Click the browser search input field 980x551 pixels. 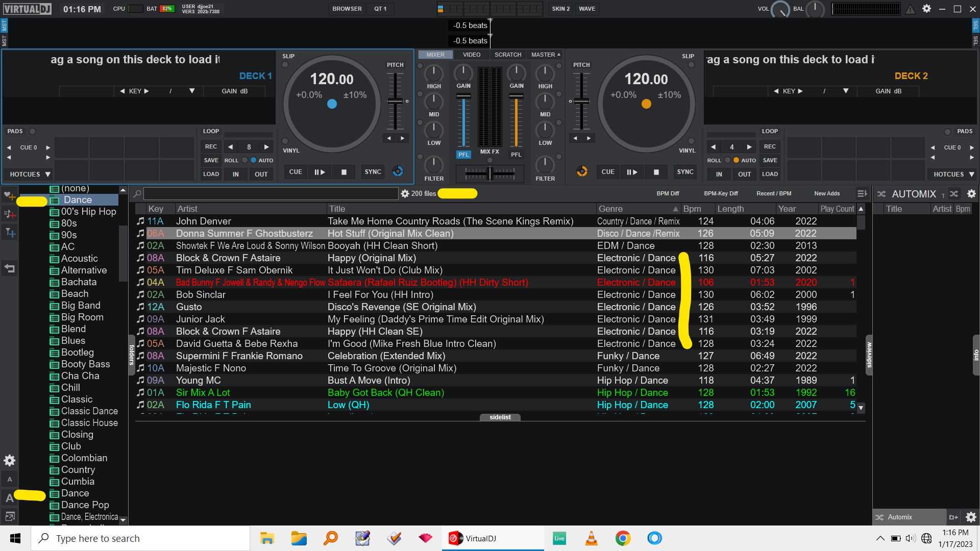[271, 194]
